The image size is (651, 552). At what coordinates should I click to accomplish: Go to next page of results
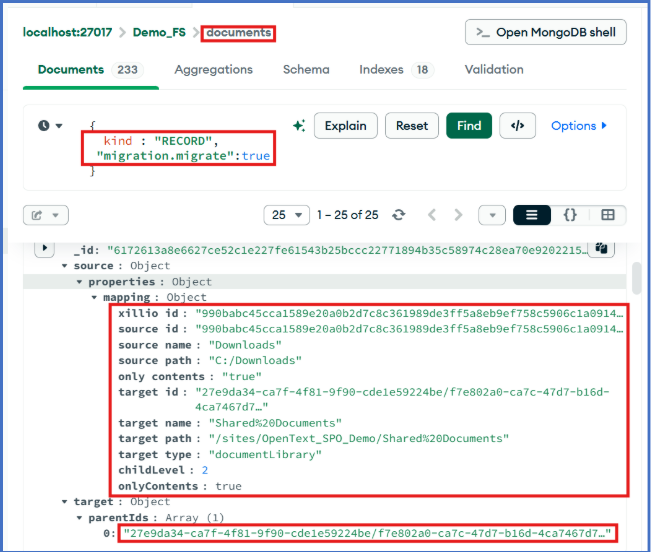pyautogui.click(x=458, y=215)
